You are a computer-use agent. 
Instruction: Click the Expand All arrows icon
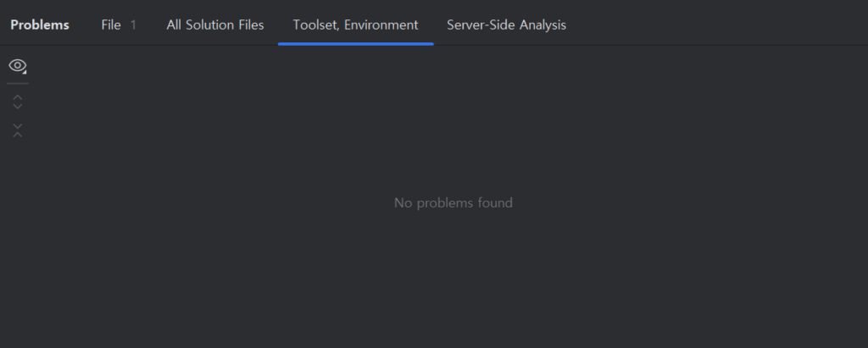pyautogui.click(x=18, y=102)
